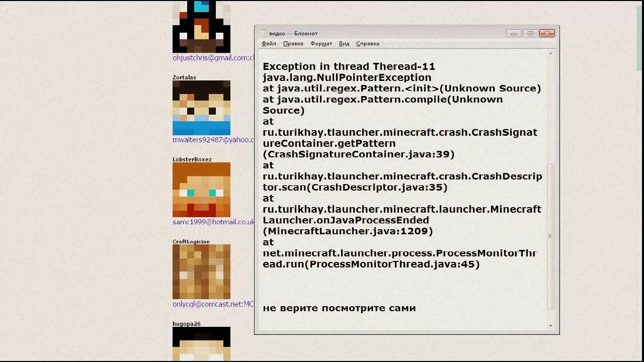The height and width of the screenshot is (362, 644).
Task: Open the Формат menu in Notepad
Action: click(x=321, y=44)
